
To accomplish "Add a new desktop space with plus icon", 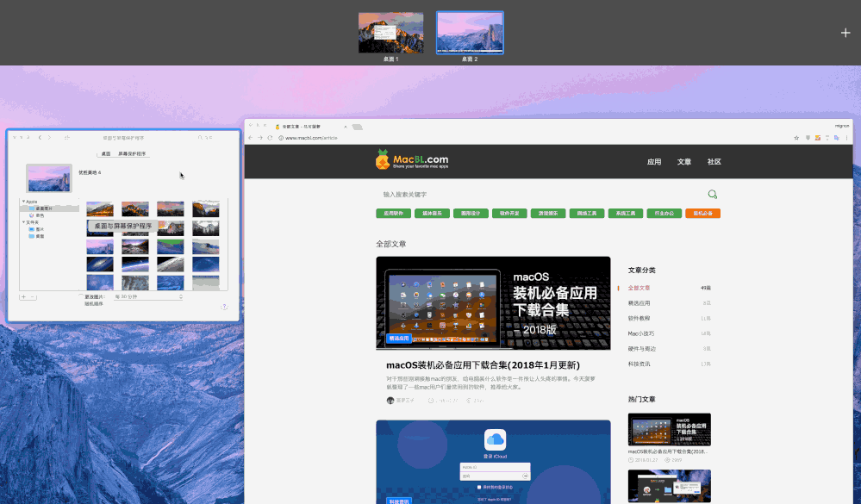I will tap(845, 33).
